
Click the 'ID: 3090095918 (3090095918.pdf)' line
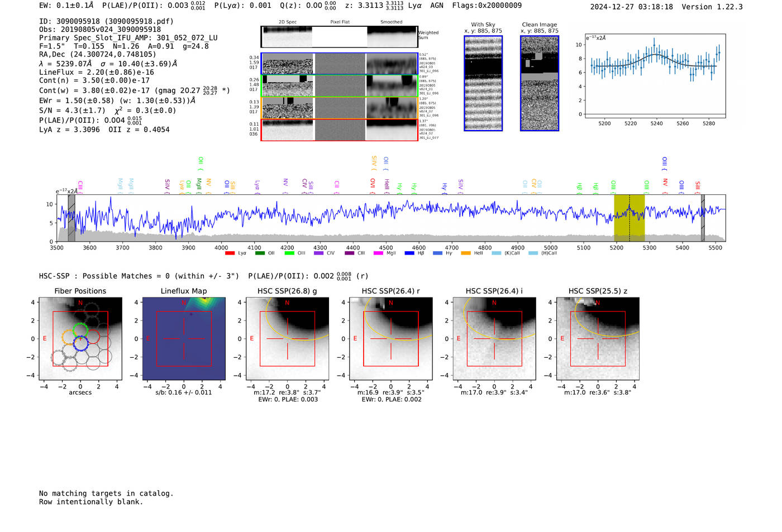[x=106, y=21]
